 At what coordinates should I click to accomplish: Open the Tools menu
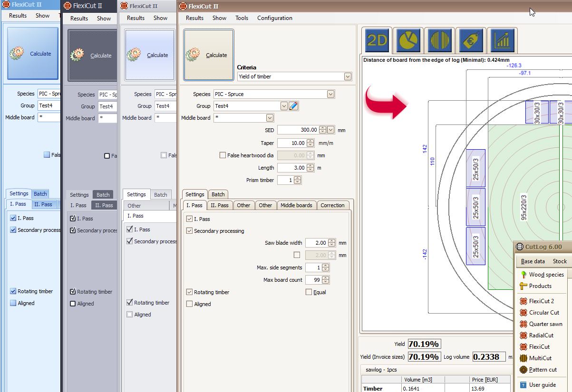coord(242,18)
